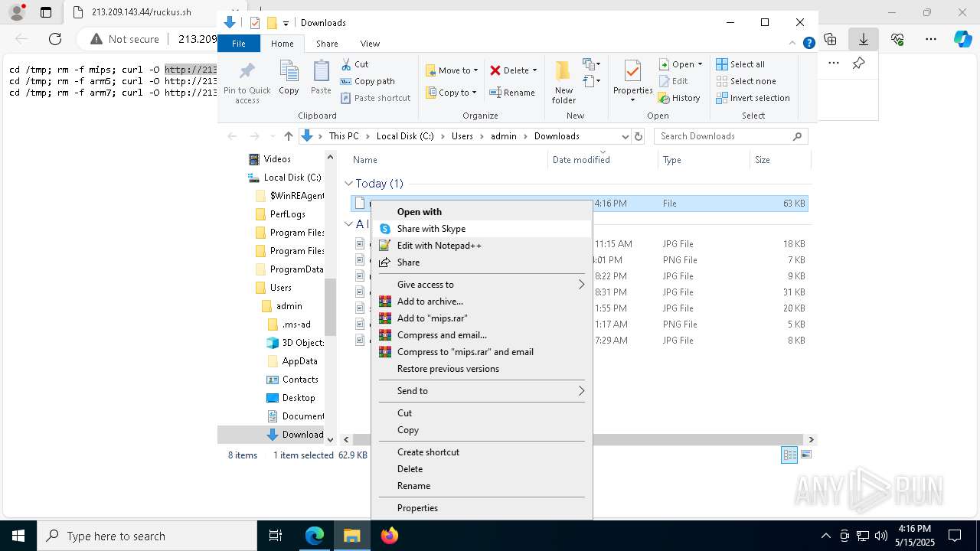
Task: Select Videos in navigation tree
Action: [277, 159]
